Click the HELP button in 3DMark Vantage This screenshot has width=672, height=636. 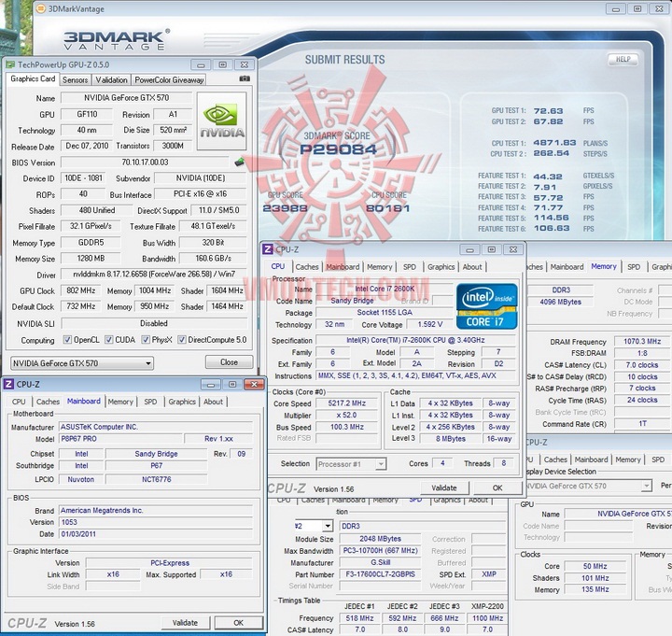click(x=623, y=59)
